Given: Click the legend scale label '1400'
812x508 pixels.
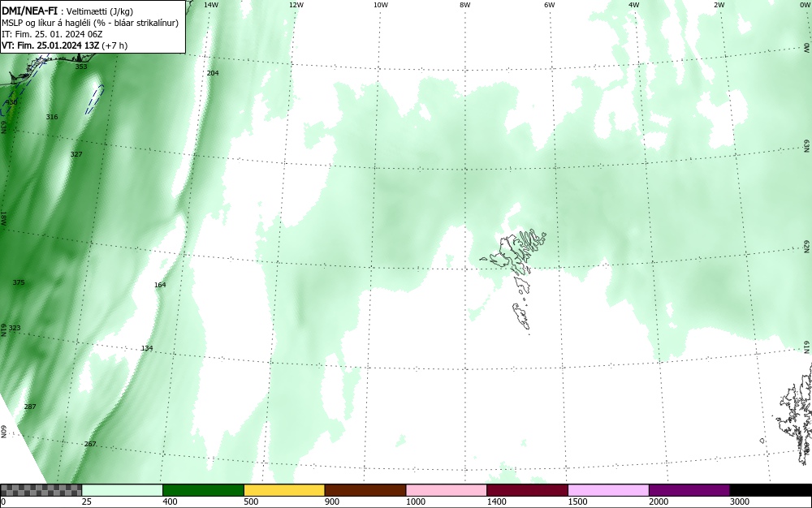Looking at the screenshot, I should [x=497, y=502].
